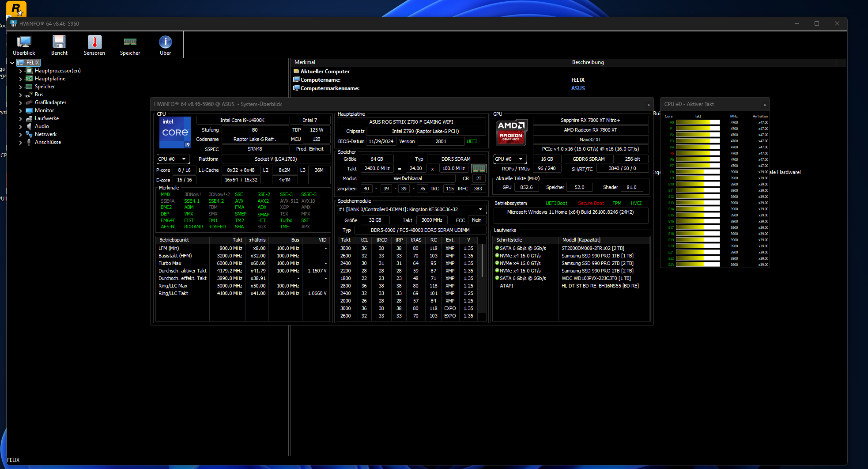
Task: Click the Secure Boot status label
Action: 591,203
